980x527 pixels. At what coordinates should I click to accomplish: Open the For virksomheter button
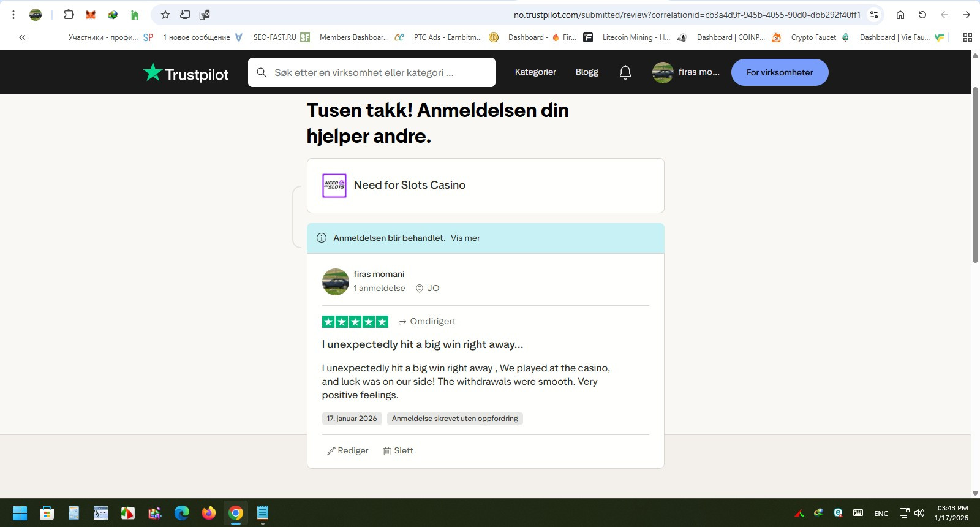(780, 72)
